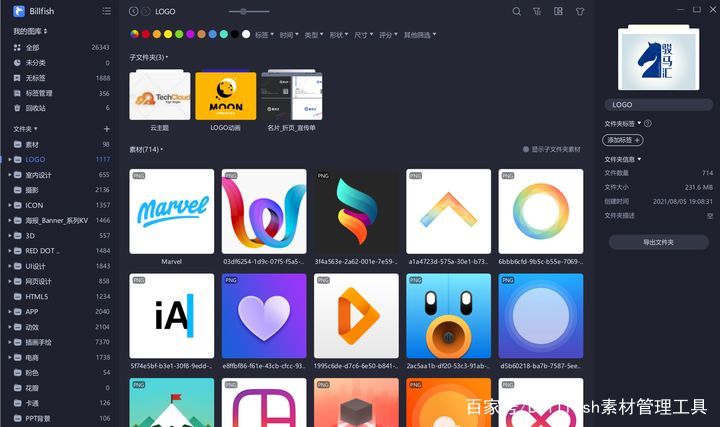Image resolution: width=720 pixels, height=427 pixels.
Task: Open skin theme via shirt icon
Action: pyautogui.click(x=580, y=11)
